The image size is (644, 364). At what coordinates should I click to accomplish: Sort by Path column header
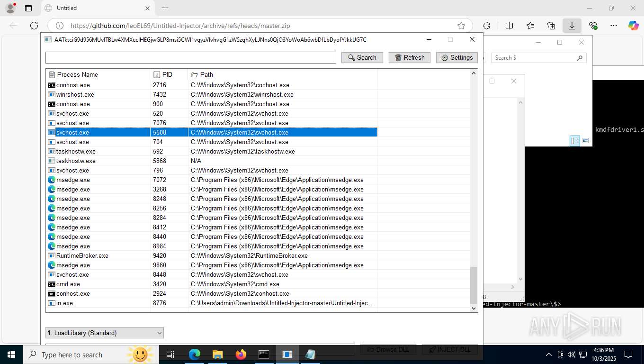pos(283,74)
